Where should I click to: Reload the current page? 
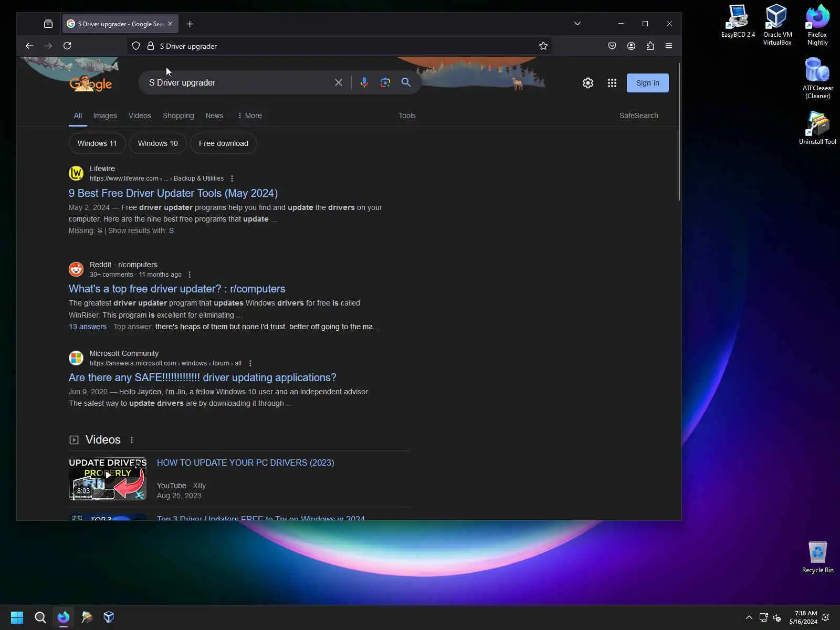click(67, 46)
